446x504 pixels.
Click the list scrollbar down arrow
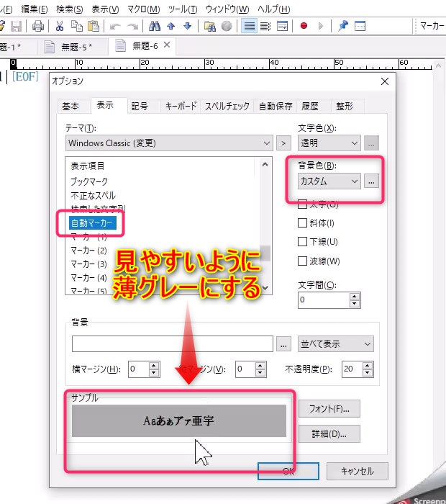265,287
